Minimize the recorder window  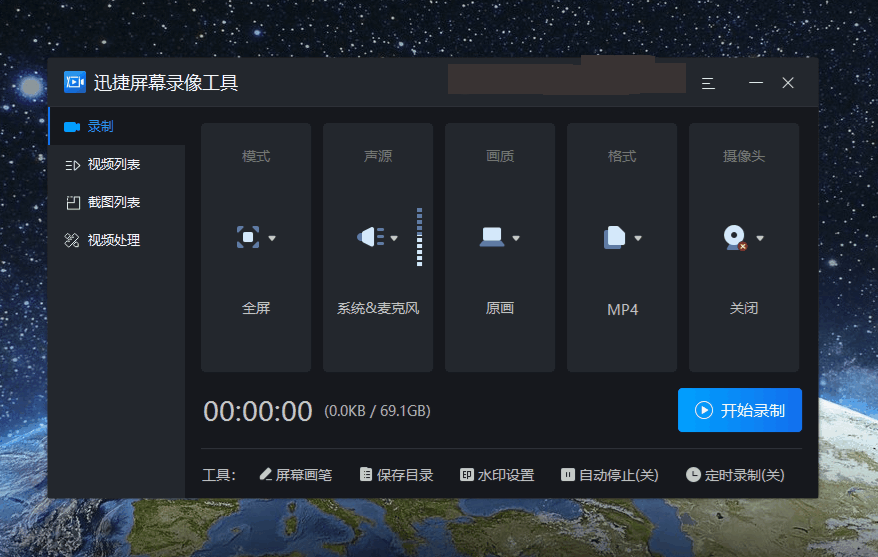pyautogui.click(x=756, y=83)
